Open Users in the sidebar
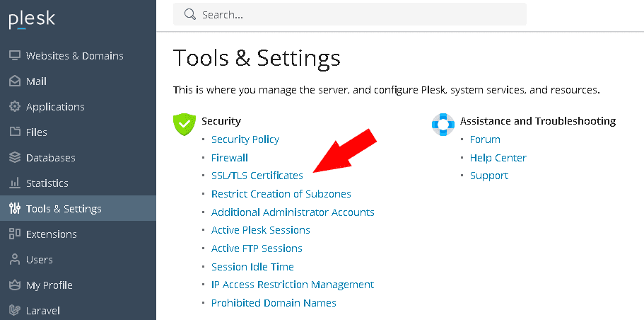This screenshot has height=320, width=644. pyautogui.click(x=40, y=260)
